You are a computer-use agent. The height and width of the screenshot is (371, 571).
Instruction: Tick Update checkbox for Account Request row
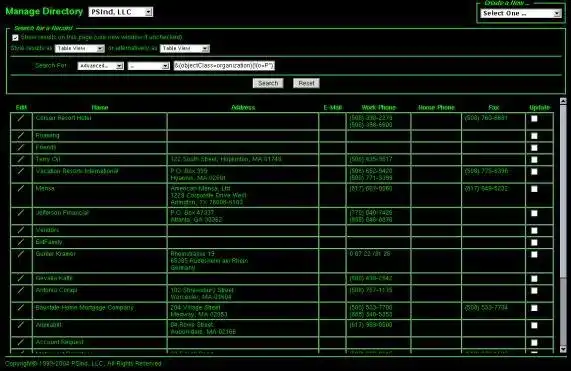tap(534, 343)
